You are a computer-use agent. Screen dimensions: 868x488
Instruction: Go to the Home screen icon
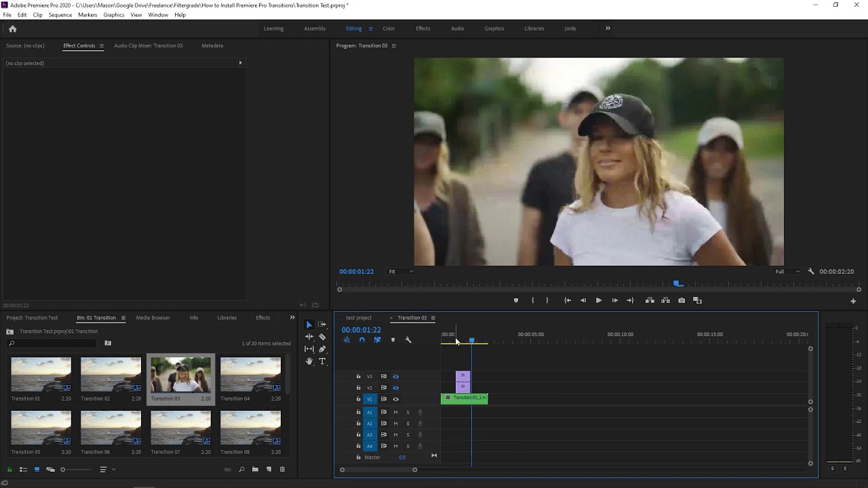pos(12,28)
